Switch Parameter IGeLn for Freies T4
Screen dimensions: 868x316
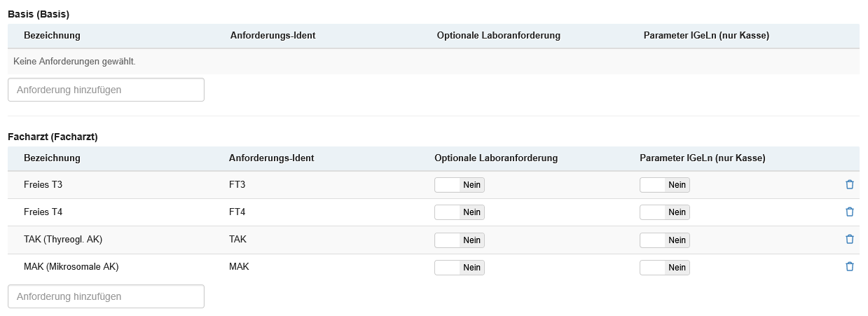[665, 212]
